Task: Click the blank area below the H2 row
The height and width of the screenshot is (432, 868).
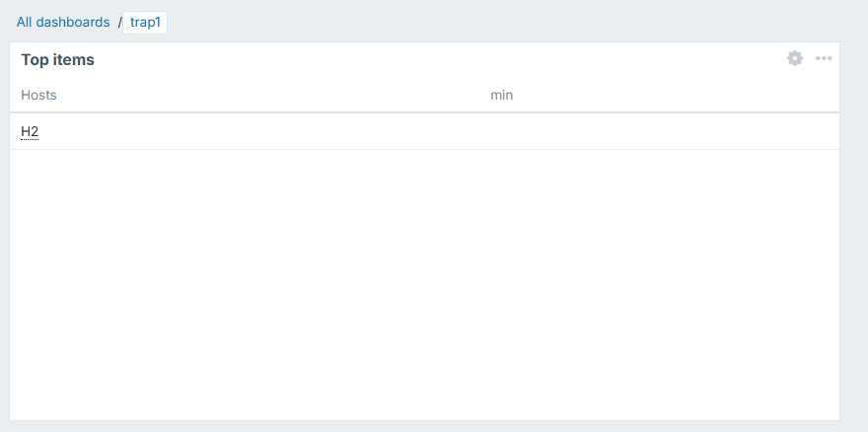Action: (x=424, y=286)
